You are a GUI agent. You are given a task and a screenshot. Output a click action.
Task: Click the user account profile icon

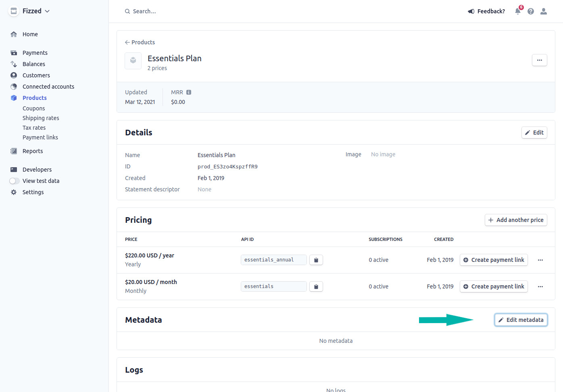544,11
